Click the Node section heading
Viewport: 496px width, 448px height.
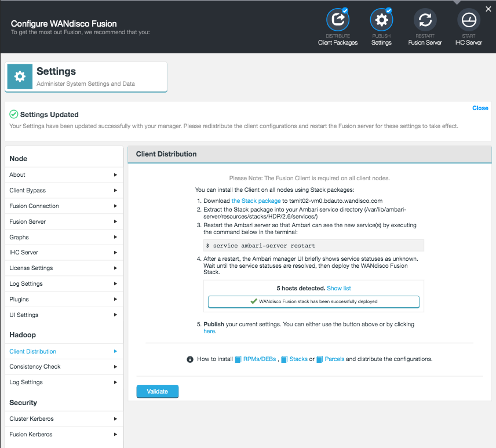coord(19,158)
